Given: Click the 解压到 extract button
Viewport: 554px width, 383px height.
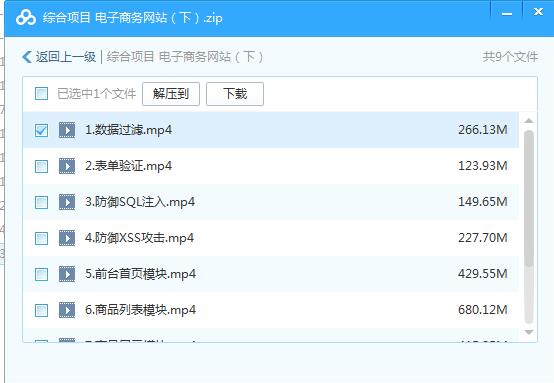Looking at the screenshot, I should coord(171,94).
